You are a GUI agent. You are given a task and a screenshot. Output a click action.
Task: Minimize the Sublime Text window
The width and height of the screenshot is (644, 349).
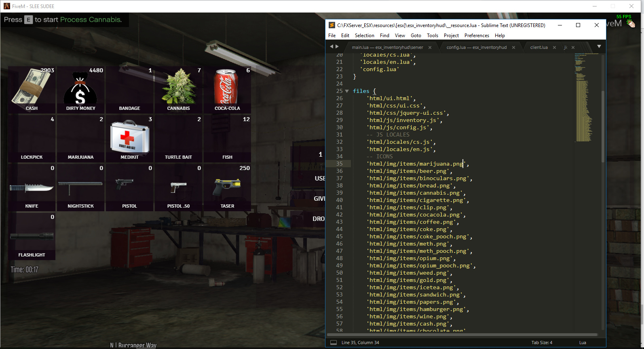[x=560, y=25]
